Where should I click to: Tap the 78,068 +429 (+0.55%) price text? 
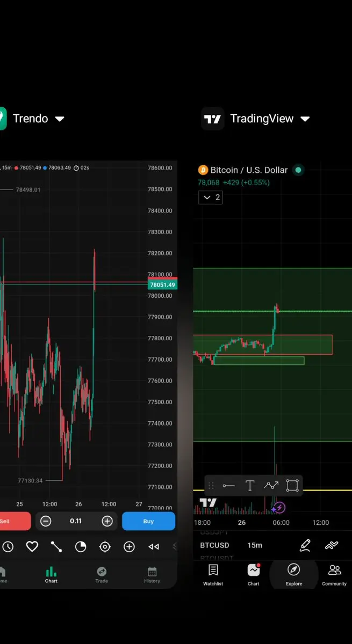[x=234, y=182]
